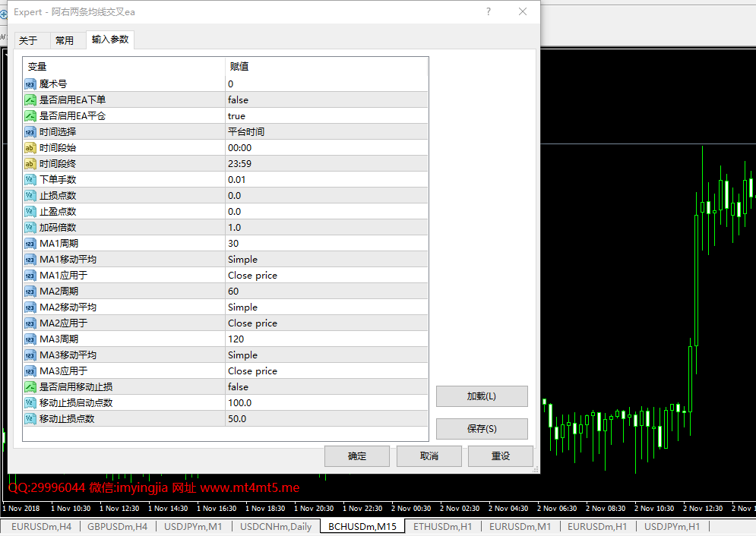Click the double icon beside 下单手数
This screenshot has height=536, width=756.
(x=30, y=180)
